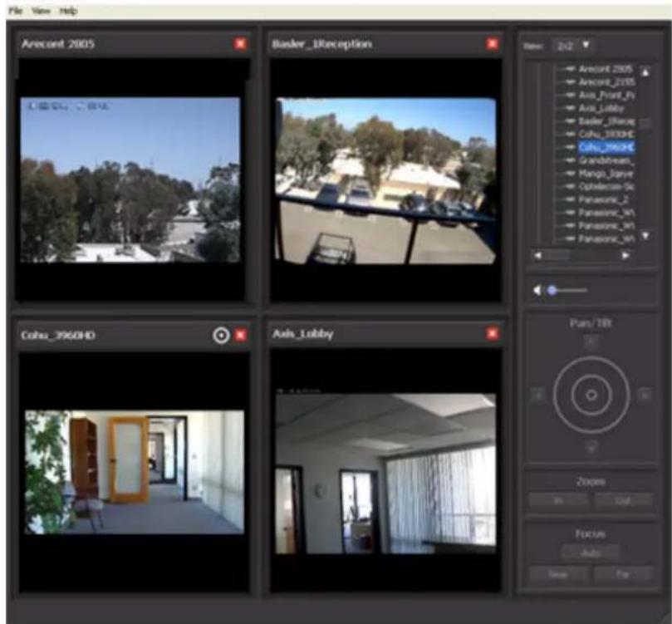Click the camera list scroll-up arrow
672x624 pixels.
pyautogui.click(x=645, y=72)
